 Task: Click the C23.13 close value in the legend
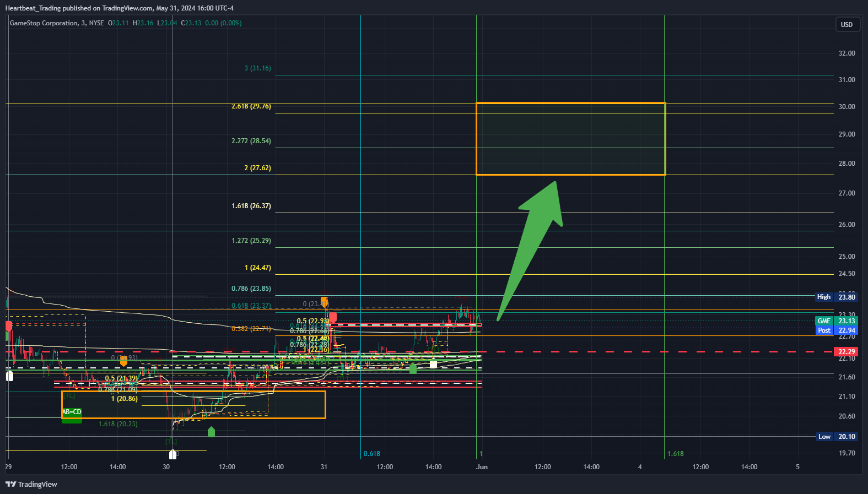pyautogui.click(x=191, y=23)
